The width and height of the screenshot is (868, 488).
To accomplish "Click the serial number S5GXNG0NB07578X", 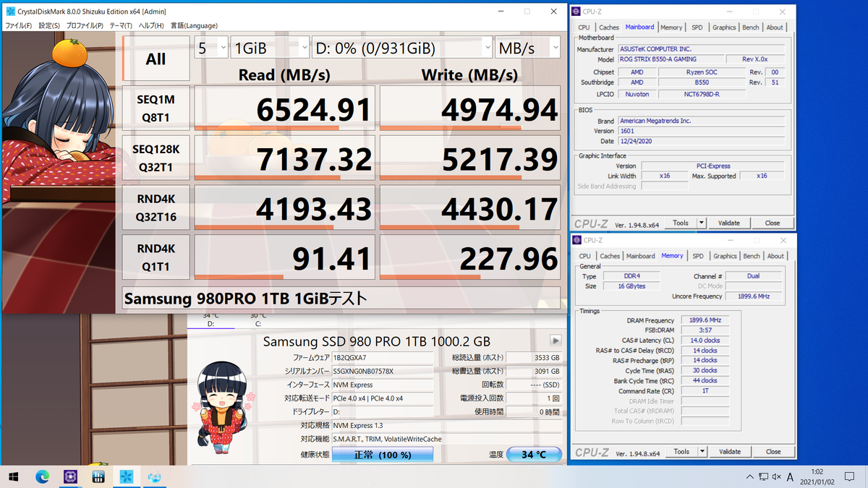I will pyautogui.click(x=383, y=371).
